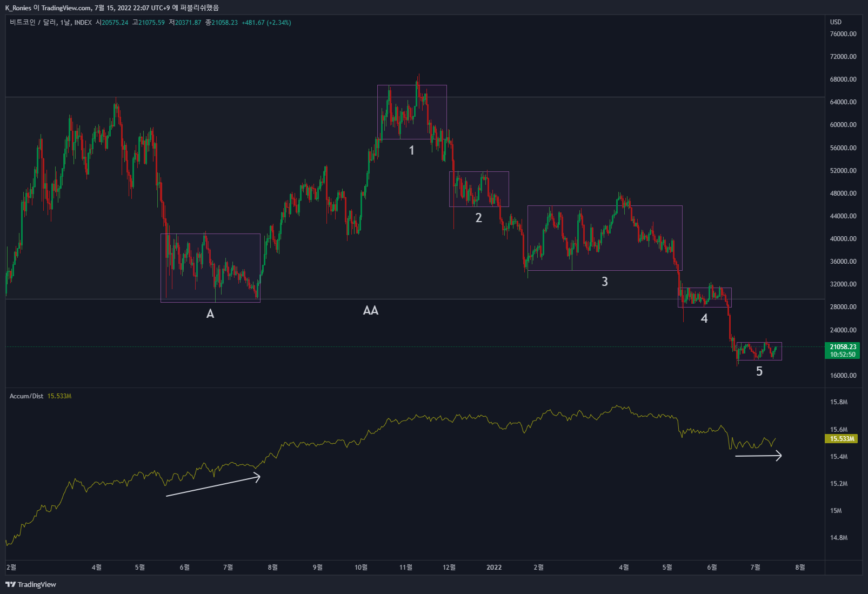Click the high value '21075.59' in the legend

151,23
